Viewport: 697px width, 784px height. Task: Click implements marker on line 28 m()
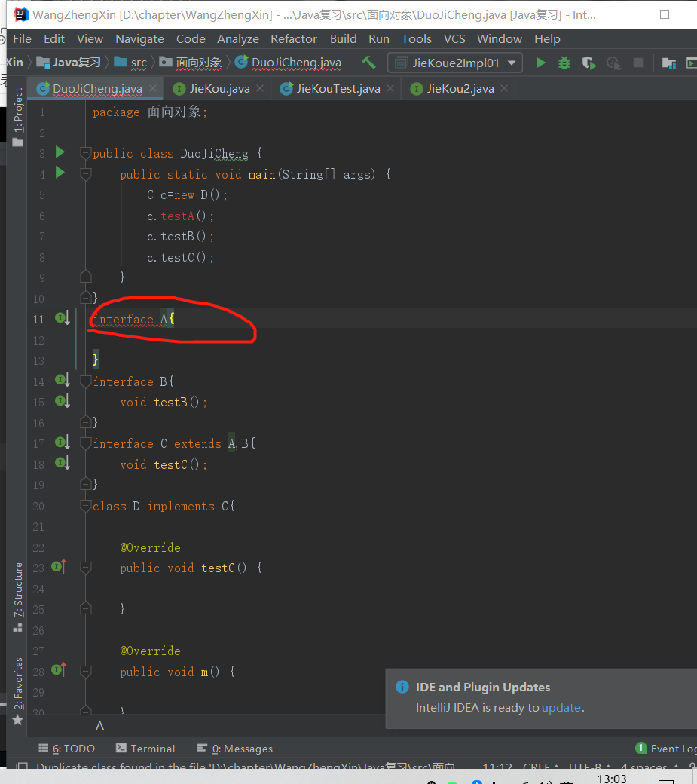59,670
